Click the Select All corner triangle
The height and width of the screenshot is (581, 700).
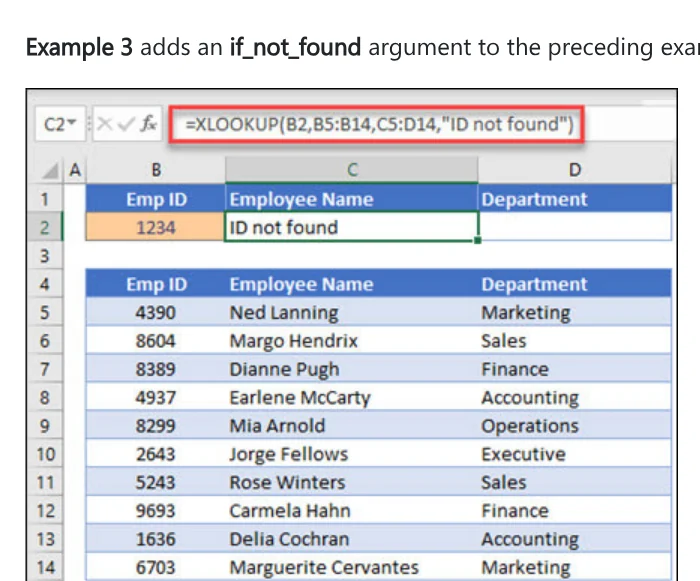50,170
